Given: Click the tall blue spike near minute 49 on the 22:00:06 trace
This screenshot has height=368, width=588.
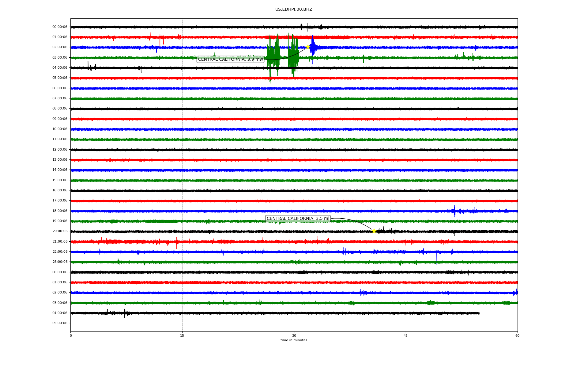Looking at the screenshot, I should (437, 257).
